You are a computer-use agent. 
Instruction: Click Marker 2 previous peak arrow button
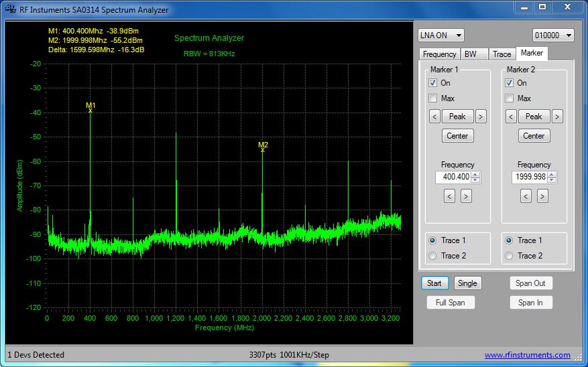511,117
